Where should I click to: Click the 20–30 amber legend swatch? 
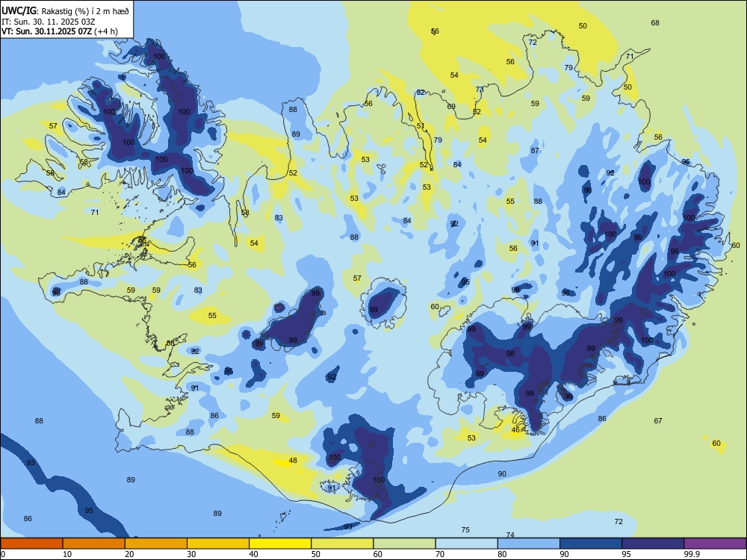pos(156,544)
